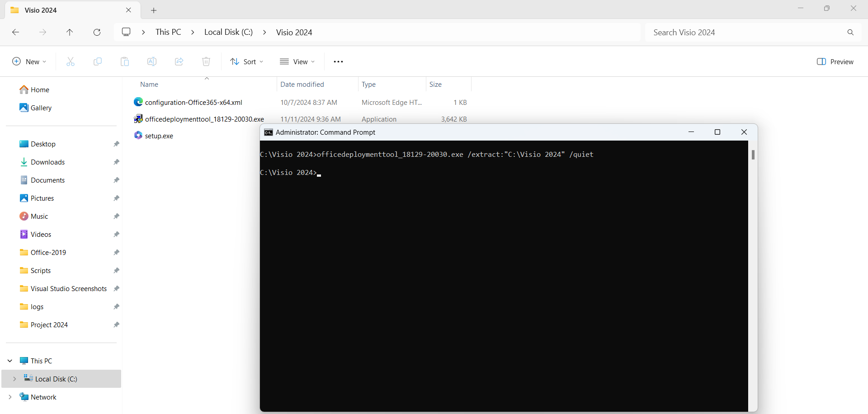Select the configuration-Office365-x64.xml Edge icon
This screenshot has width=868, height=414.
point(138,102)
